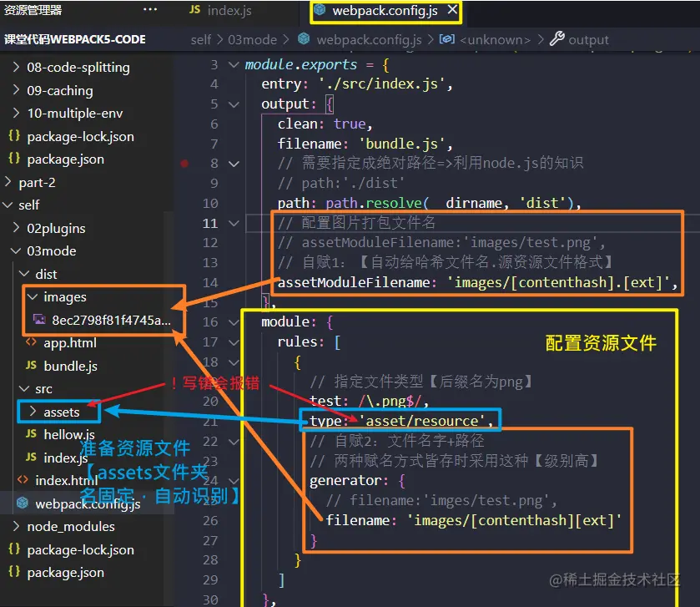Screen dimensions: 700x607
Task: Fold the output block at line 5
Action: click(234, 104)
